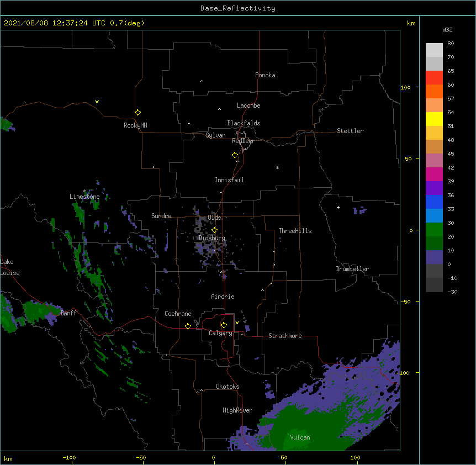
Task: Select the red 65 dBZ legend swatch
Action: pyautogui.click(x=434, y=78)
